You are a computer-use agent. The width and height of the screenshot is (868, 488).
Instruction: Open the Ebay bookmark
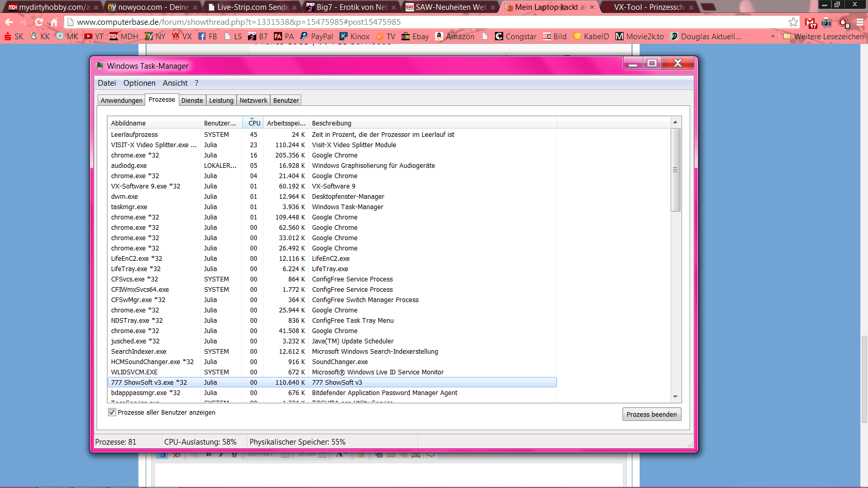click(415, 37)
